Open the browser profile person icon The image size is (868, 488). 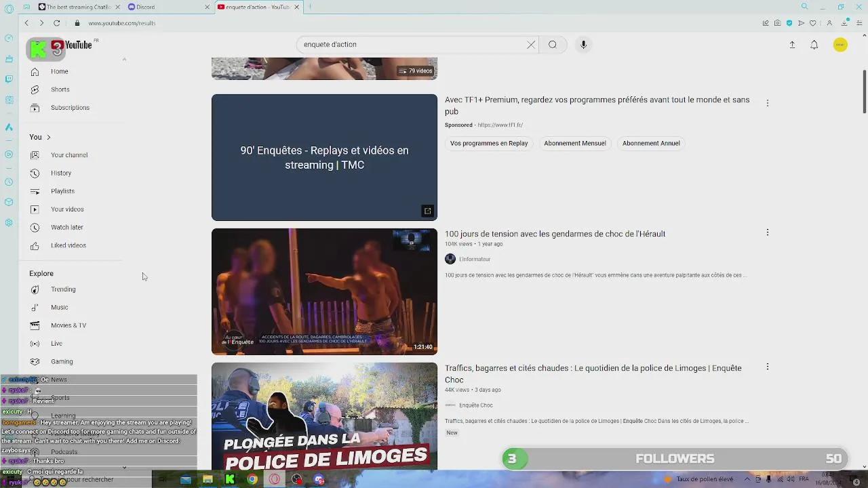tap(829, 23)
